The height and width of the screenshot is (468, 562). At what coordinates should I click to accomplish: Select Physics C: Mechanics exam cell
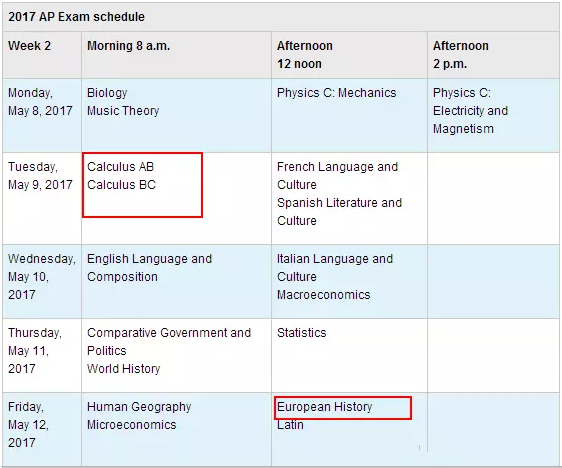coord(337,93)
